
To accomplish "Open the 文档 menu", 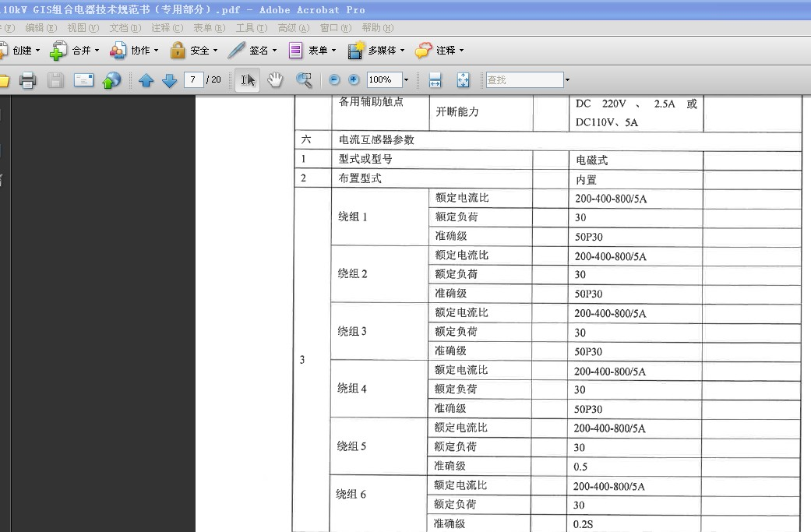I will [x=125, y=27].
